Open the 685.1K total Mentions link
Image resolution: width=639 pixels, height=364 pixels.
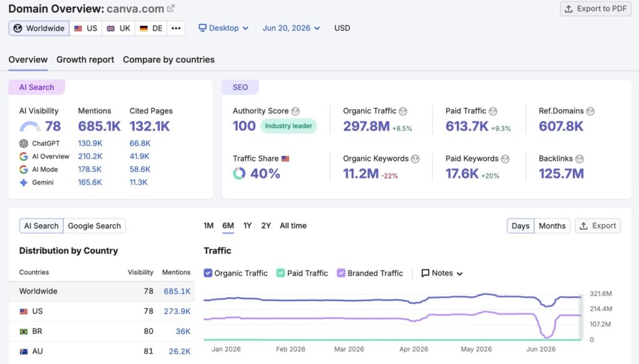[x=99, y=127]
